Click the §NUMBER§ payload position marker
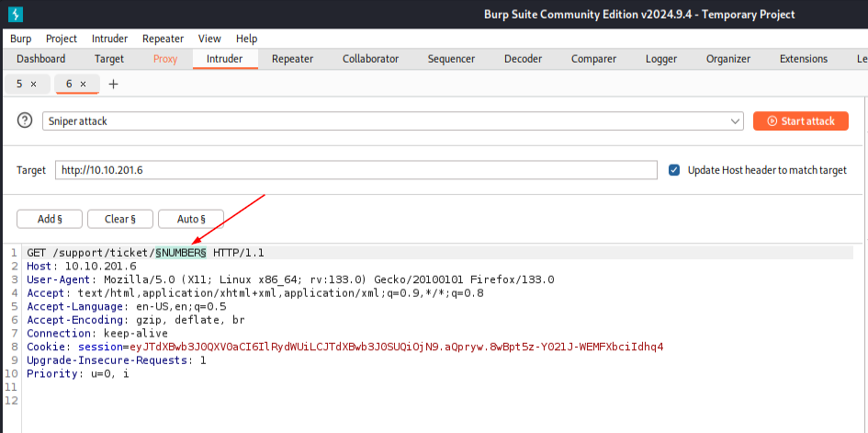Screen dimensions: 868x433 point(181,253)
